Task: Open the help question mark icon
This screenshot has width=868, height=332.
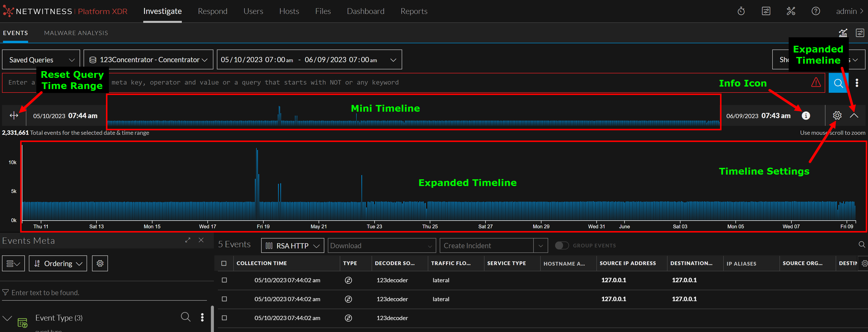Action: (x=816, y=11)
